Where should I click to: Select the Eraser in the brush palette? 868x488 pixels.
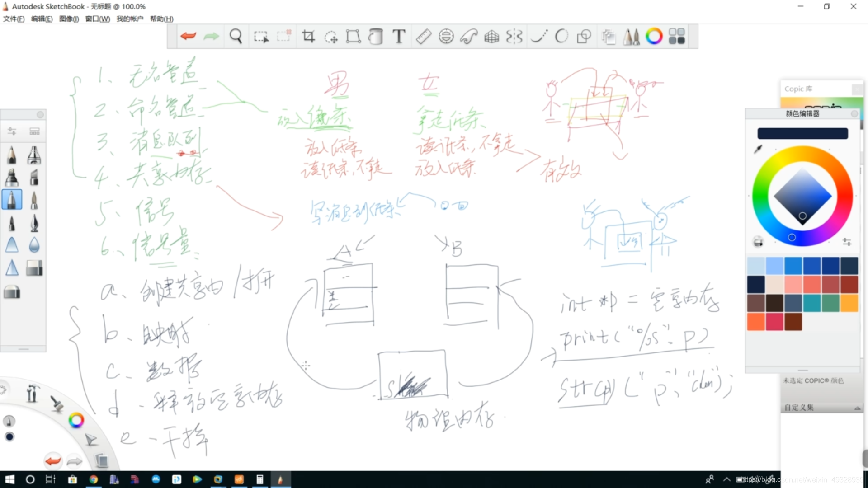click(34, 268)
